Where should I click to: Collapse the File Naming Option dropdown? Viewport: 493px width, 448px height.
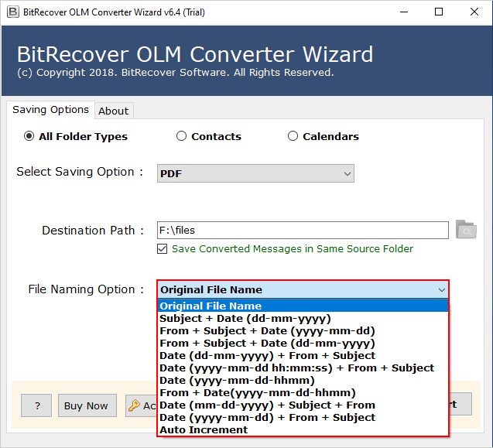pyautogui.click(x=442, y=289)
